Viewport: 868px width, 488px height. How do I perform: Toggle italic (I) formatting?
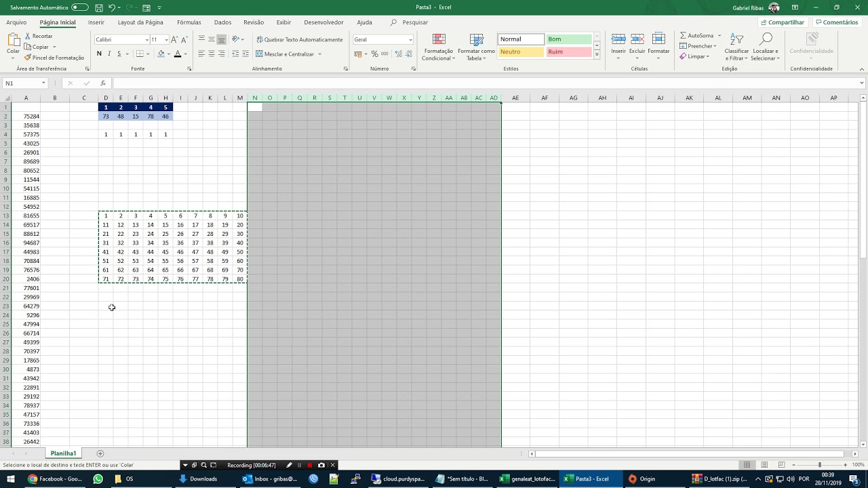click(108, 54)
